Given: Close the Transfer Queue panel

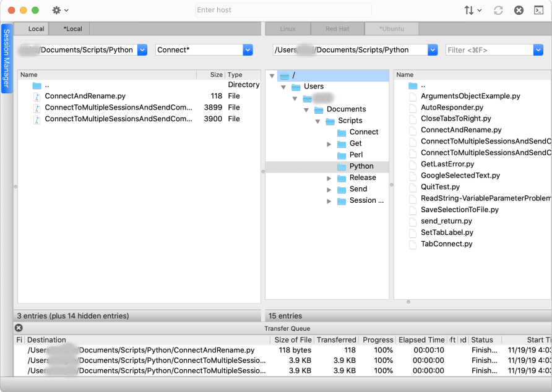Looking at the screenshot, I should coord(19,328).
